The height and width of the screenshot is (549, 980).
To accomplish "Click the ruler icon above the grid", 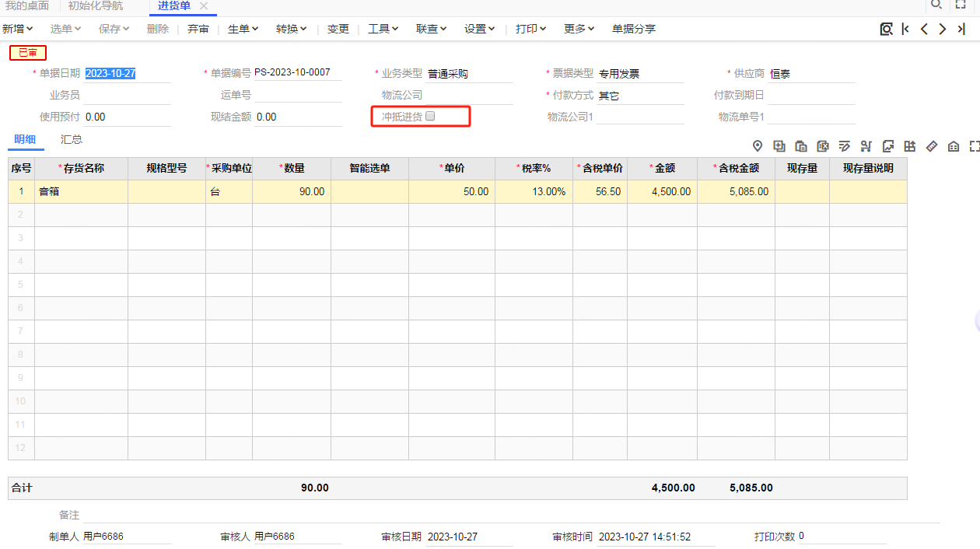I will click(932, 146).
